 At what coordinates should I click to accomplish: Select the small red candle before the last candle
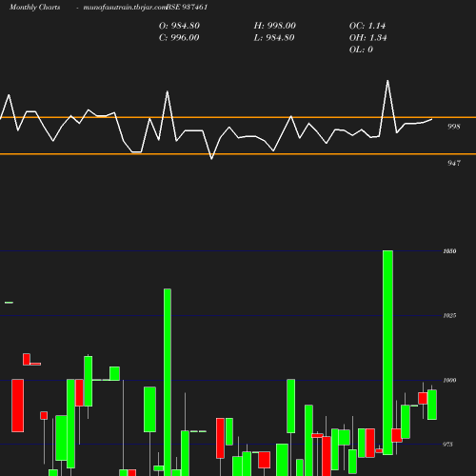pos(423,398)
